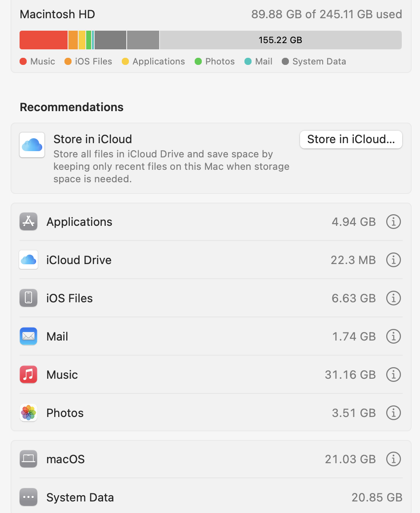Click the iCloud Drive cloud icon
420x513 pixels.
click(x=28, y=260)
